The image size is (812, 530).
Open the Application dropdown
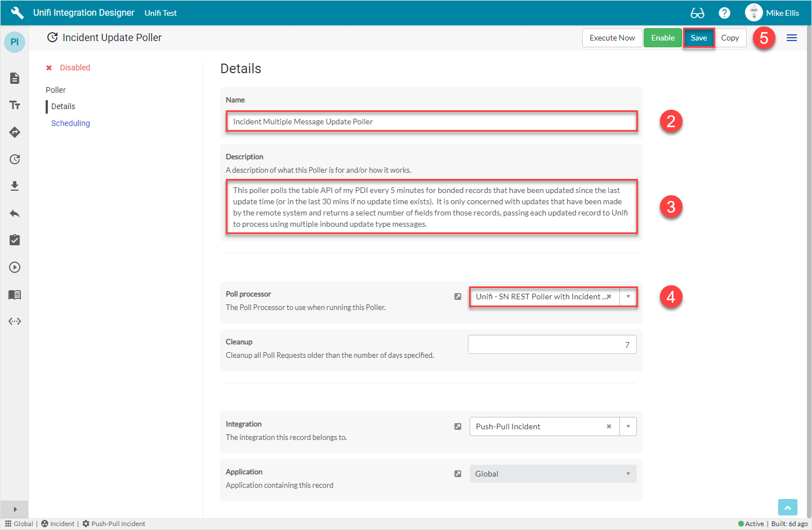tap(628, 474)
